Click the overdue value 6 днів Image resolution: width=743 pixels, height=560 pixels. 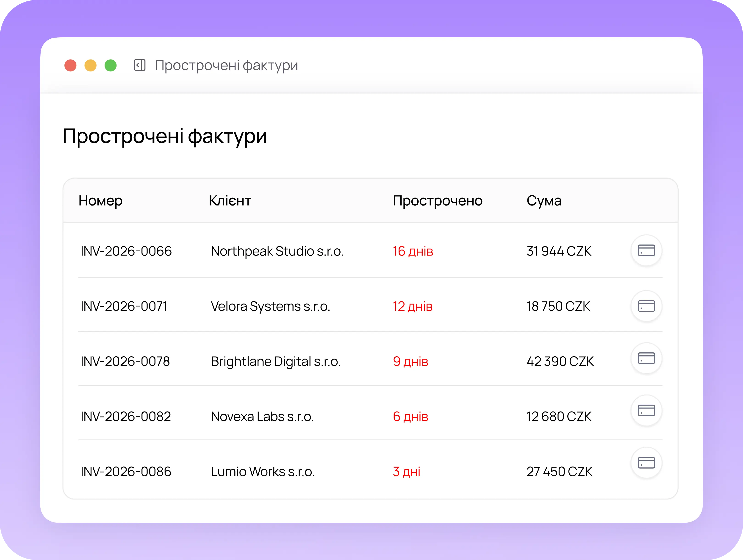(410, 416)
